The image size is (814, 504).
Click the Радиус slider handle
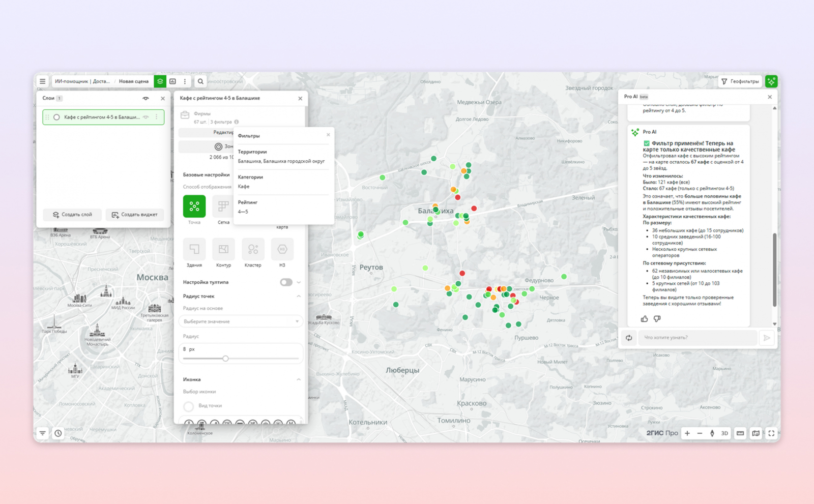pos(225,359)
